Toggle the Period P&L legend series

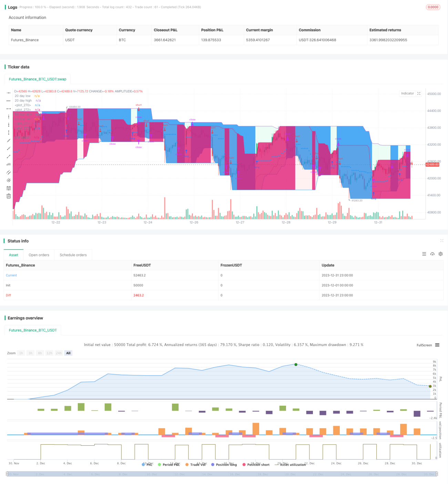(169, 465)
